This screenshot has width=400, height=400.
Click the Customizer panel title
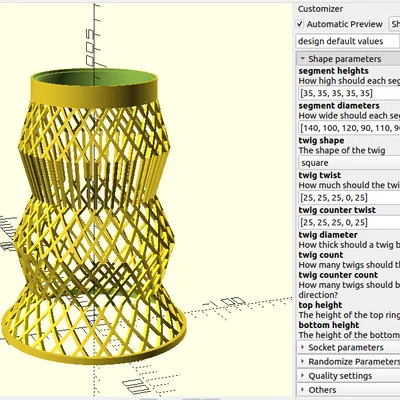click(320, 9)
